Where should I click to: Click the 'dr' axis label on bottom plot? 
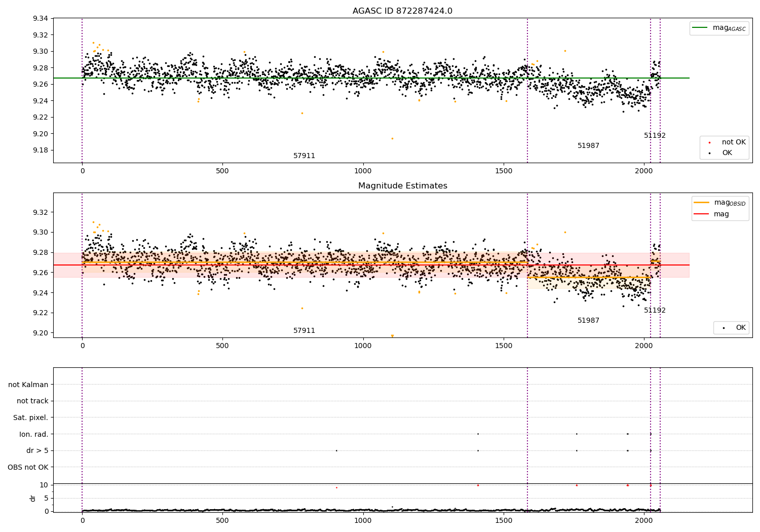(33, 498)
